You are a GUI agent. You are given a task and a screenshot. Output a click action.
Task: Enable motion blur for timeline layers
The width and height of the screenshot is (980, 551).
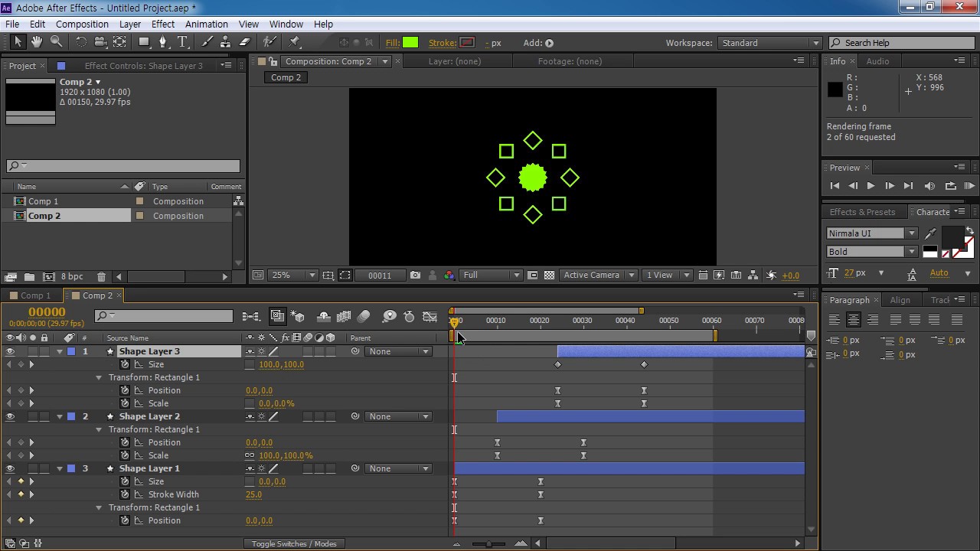coord(364,316)
